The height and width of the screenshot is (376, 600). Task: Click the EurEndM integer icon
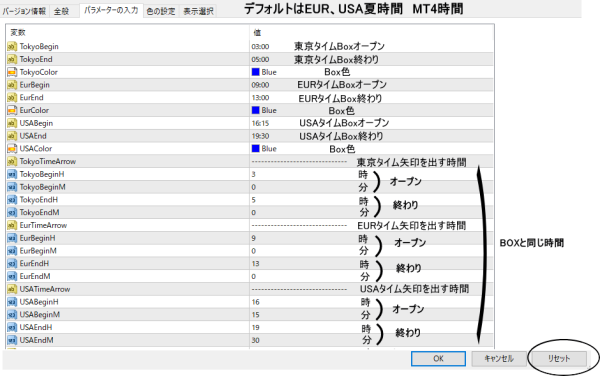[x=12, y=276]
